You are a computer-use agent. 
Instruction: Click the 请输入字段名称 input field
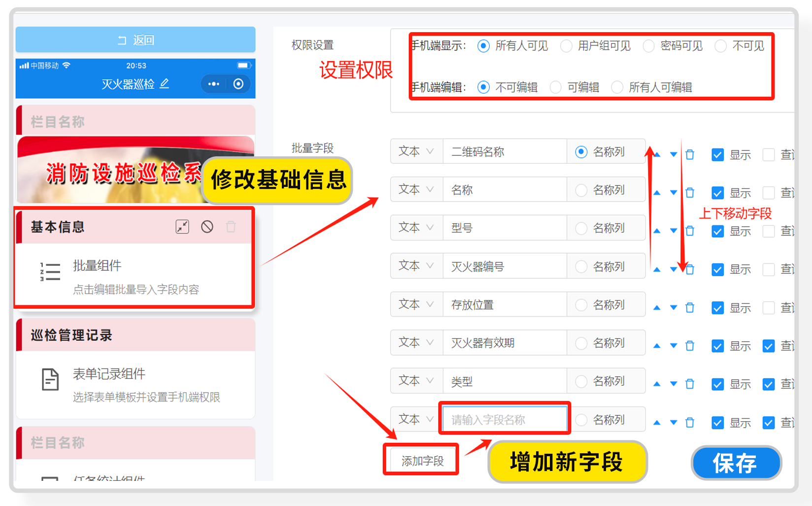(505, 419)
